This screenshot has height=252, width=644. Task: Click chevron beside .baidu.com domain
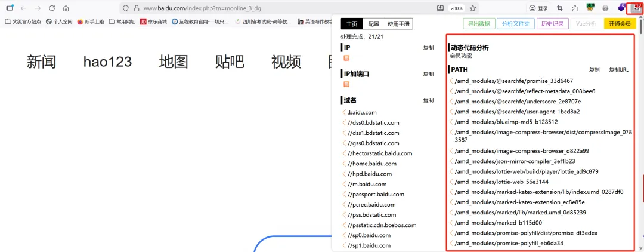click(x=344, y=112)
